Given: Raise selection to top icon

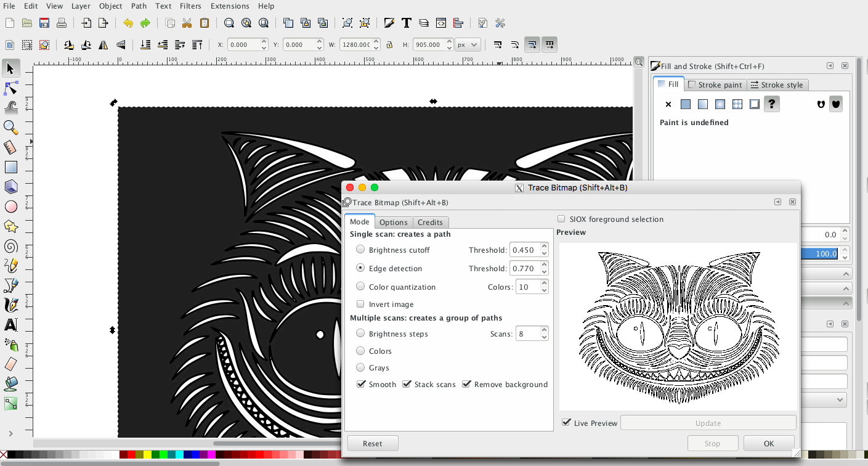Looking at the screenshot, I should (197, 45).
